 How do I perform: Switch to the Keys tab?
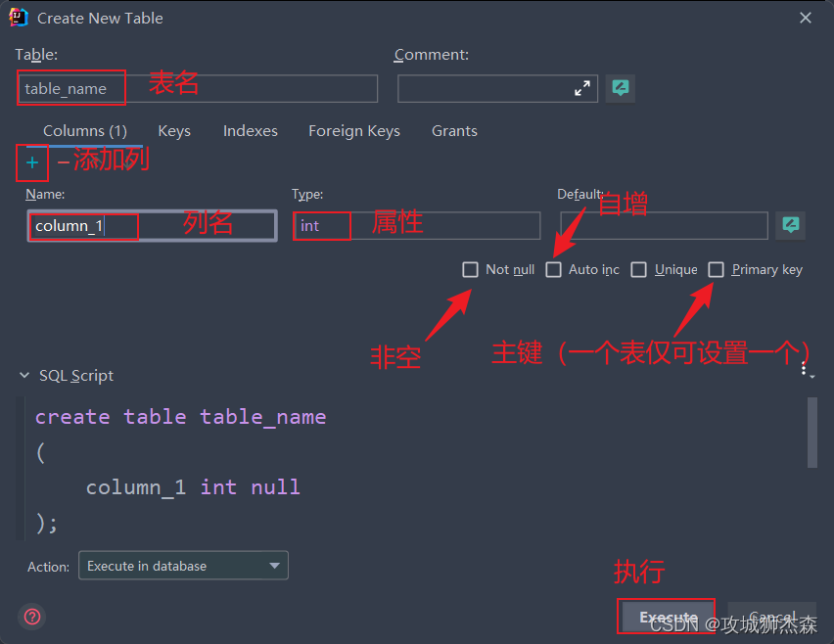tap(174, 131)
